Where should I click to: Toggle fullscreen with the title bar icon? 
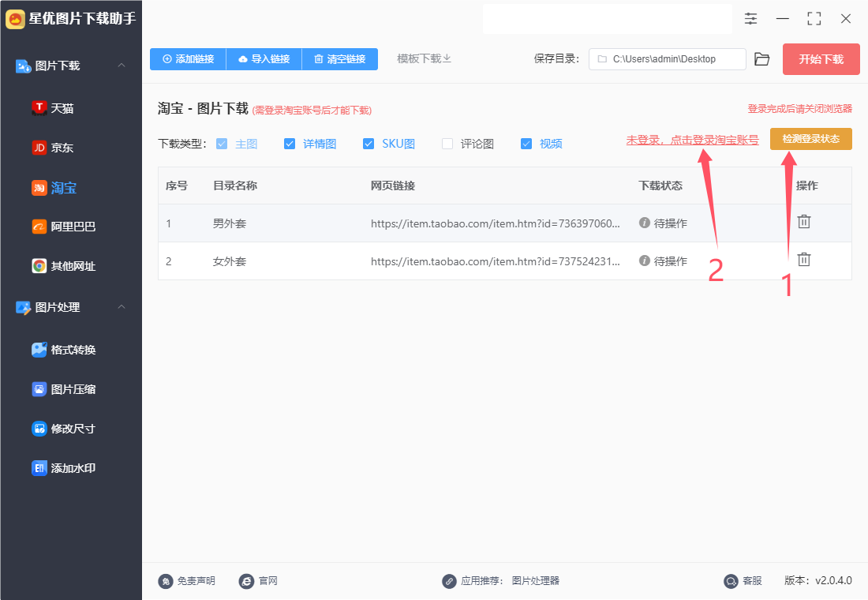click(x=814, y=19)
